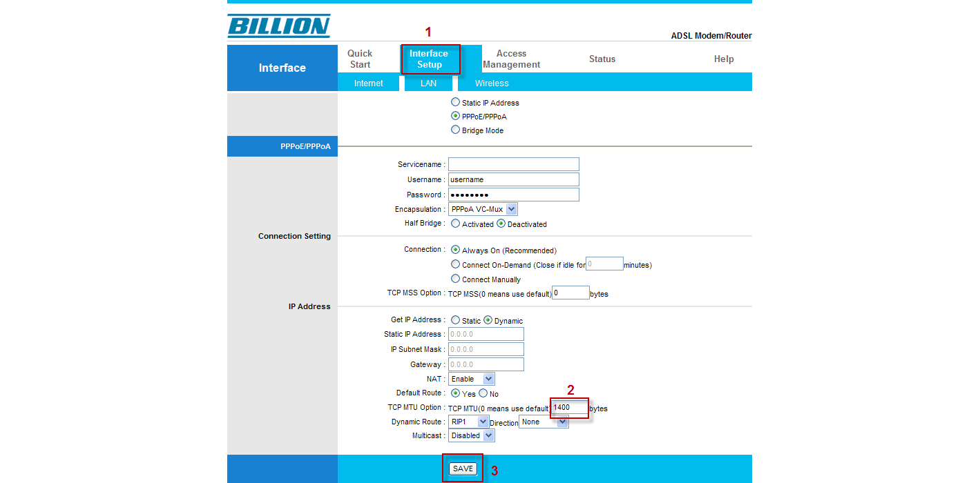Click the Static IP Address field

pos(486,334)
